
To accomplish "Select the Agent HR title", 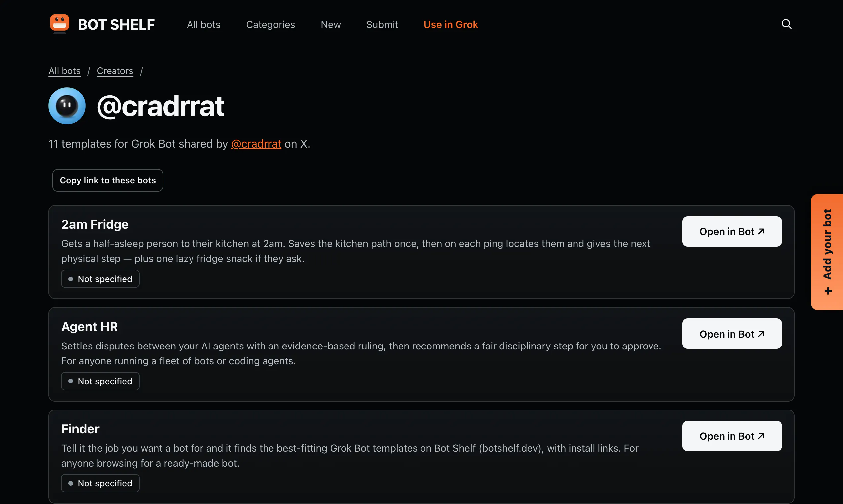I will pos(89,327).
